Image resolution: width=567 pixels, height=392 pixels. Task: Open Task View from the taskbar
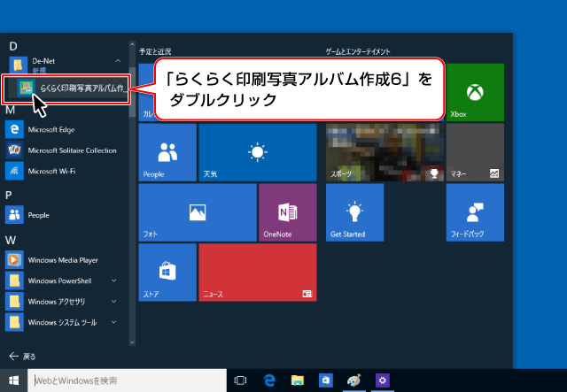point(240,380)
